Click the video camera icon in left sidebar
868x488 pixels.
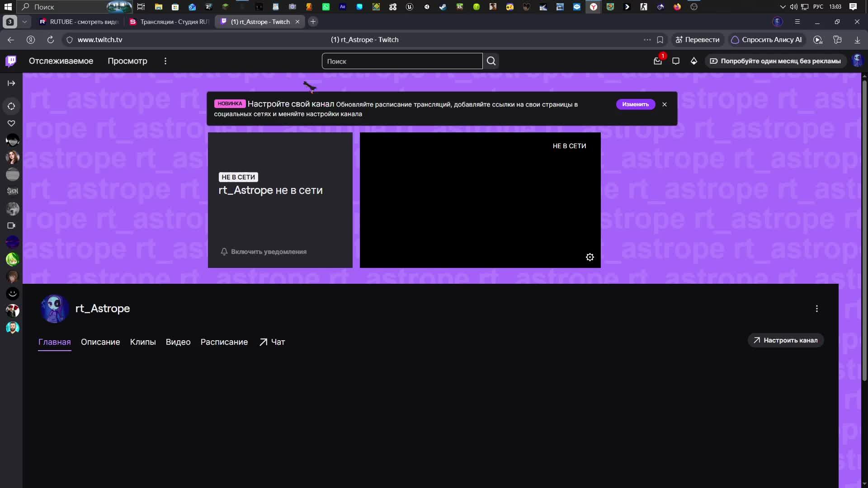[x=12, y=225]
